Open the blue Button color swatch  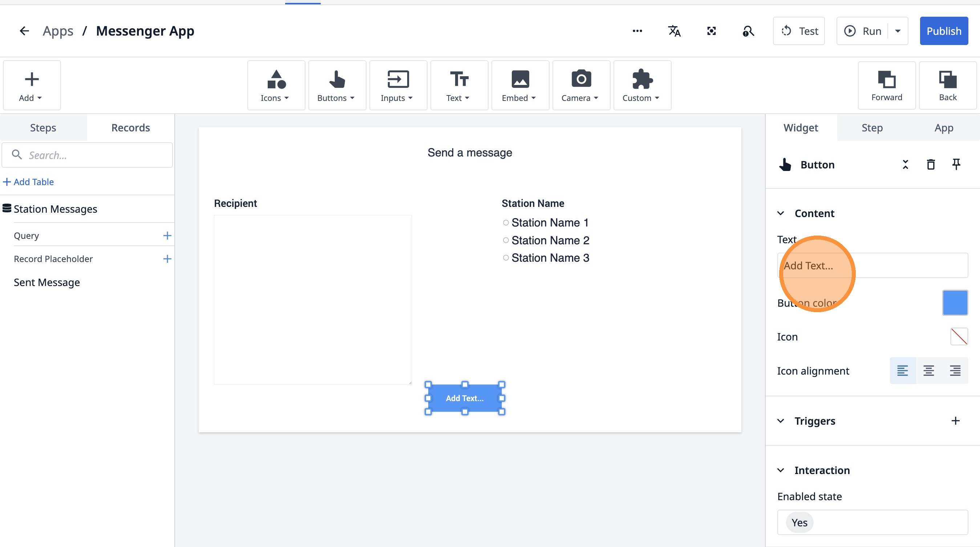coord(955,303)
